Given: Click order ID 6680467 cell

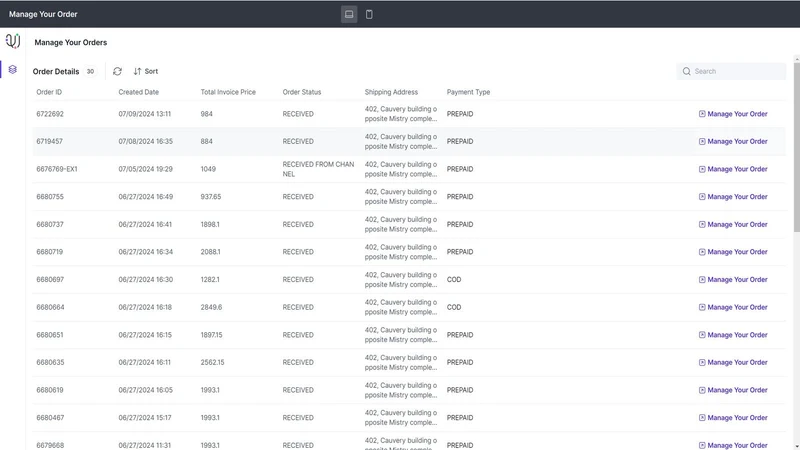Looking at the screenshot, I should point(50,417).
